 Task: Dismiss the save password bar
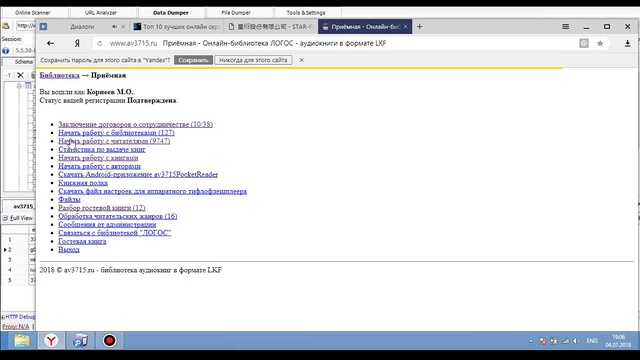[x=301, y=60]
